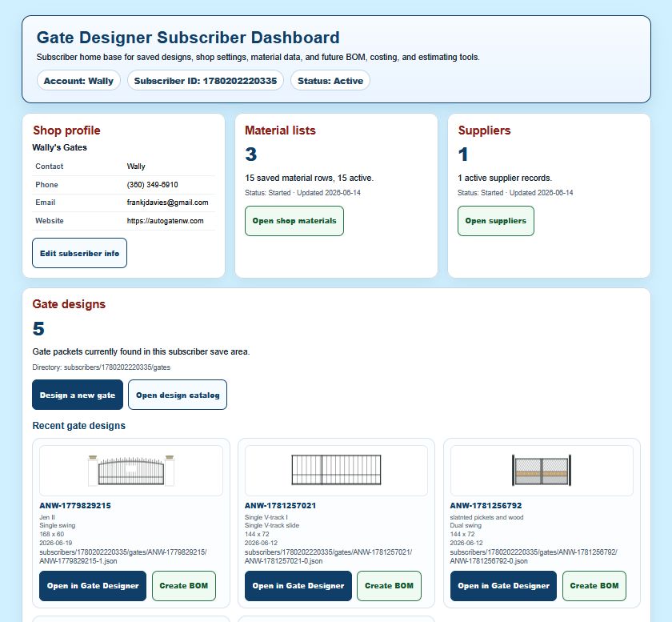Click directory path subscribers/1780202220335/gates

(117, 367)
